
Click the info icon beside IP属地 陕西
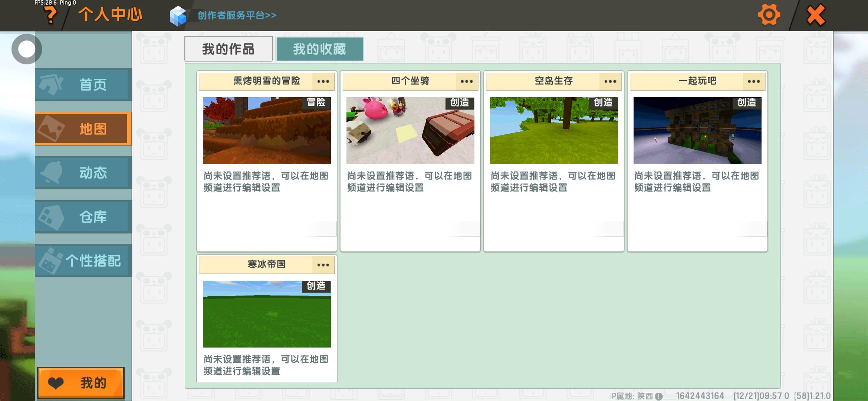tap(659, 396)
